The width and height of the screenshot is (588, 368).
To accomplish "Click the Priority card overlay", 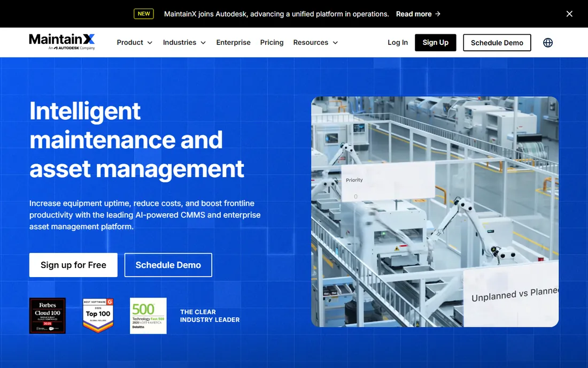I will [x=388, y=181].
